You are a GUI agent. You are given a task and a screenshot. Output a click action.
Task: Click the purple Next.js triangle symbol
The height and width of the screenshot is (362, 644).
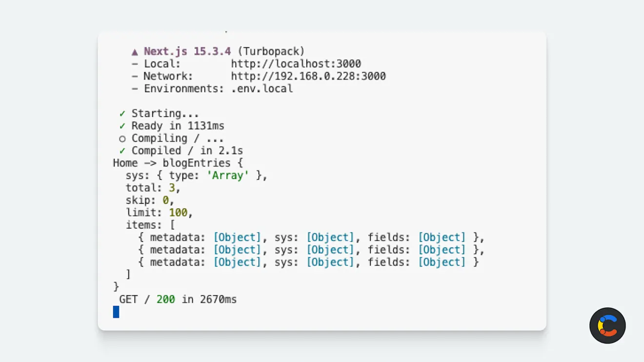135,52
